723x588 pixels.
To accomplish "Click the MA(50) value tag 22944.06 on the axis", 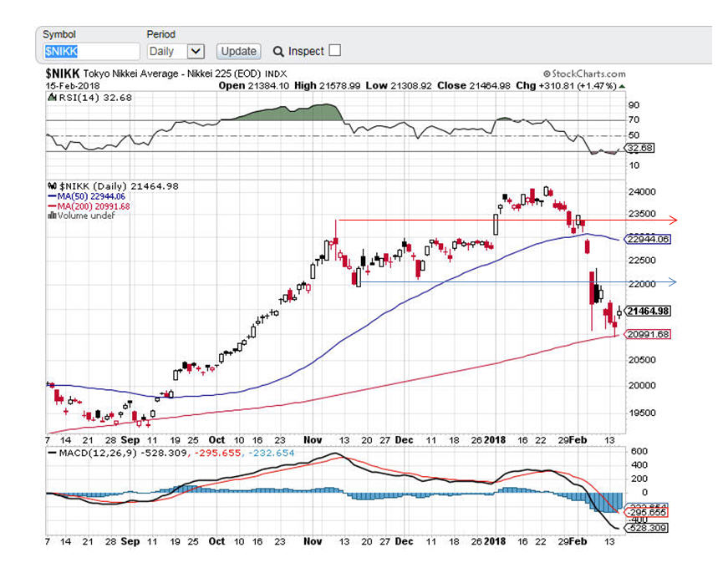I will 649,239.
